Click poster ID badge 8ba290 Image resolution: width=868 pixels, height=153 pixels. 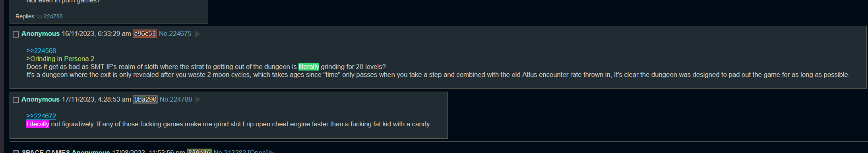(x=145, y=100)
